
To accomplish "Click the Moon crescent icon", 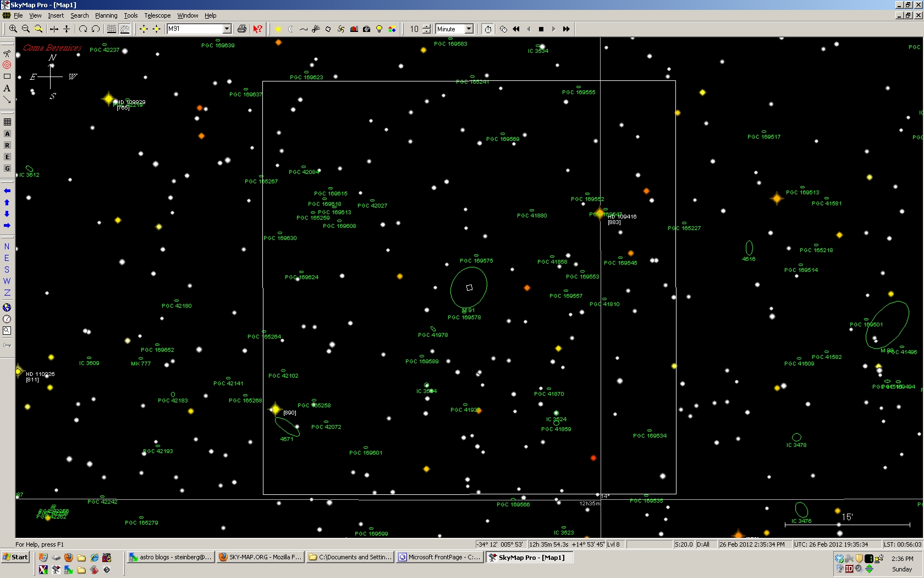I will (x=291, y=29).
